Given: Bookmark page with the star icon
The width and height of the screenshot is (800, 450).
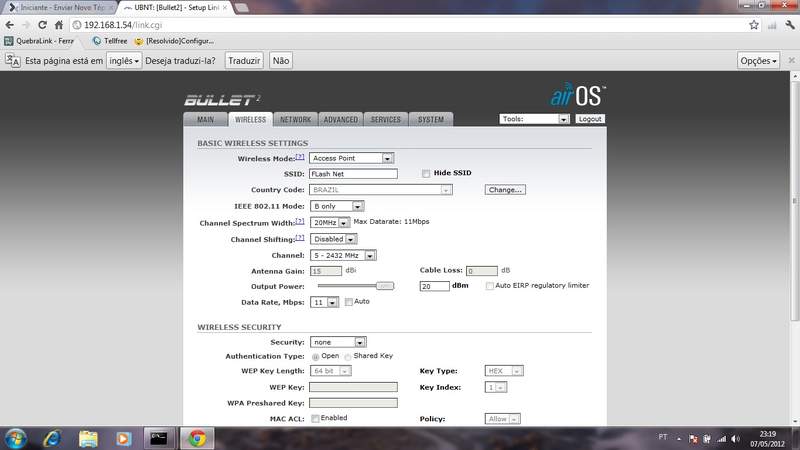Looking at the screenshot, I should pos(754,24).
